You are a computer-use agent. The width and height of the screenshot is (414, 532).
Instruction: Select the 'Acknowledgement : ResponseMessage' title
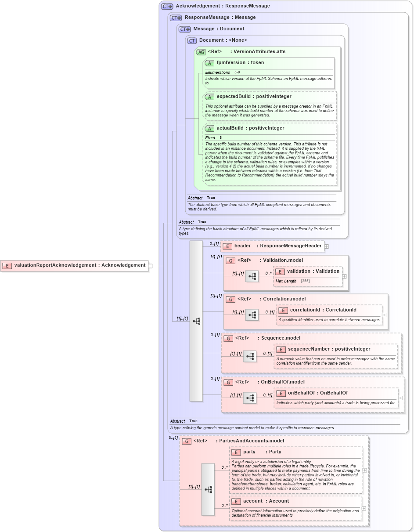[223, 6]
